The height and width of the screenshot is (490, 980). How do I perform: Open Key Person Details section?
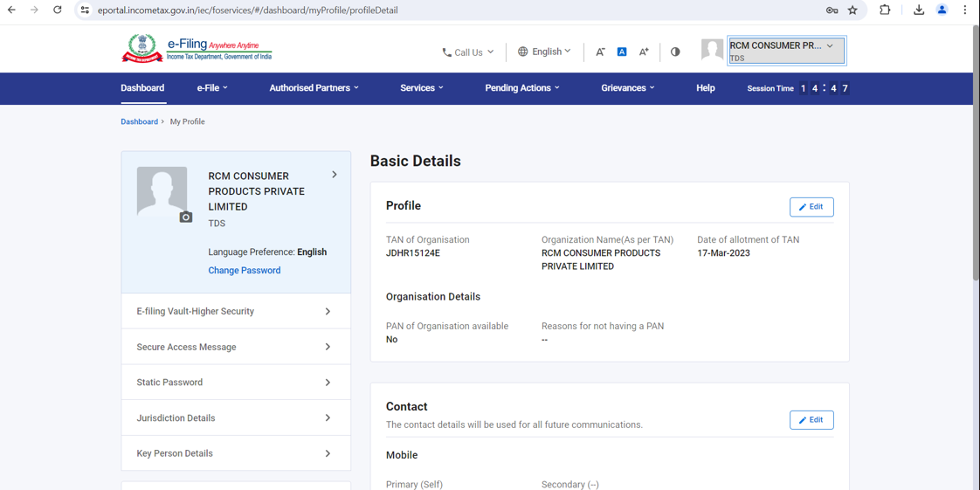point(236,453)
